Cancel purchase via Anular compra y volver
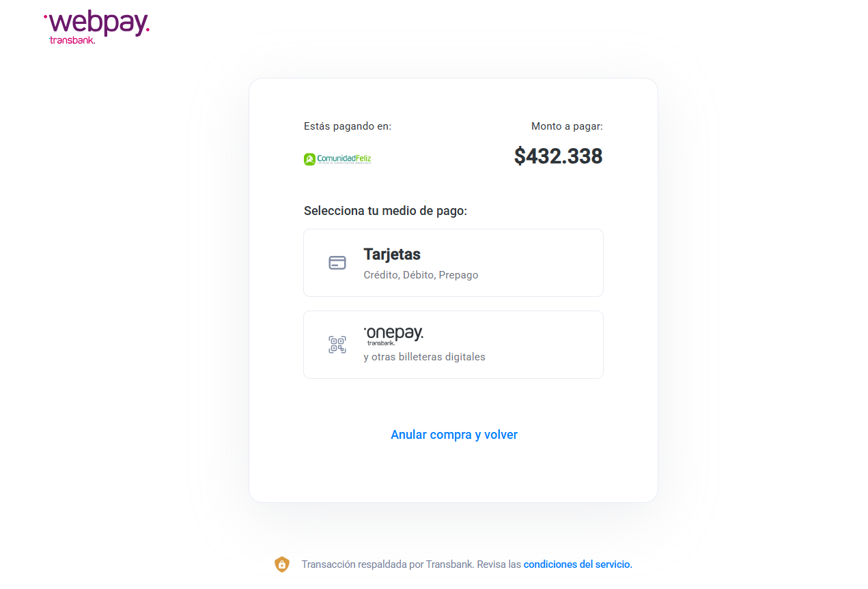This screenshot has height=589, width=868. (454, 435)
